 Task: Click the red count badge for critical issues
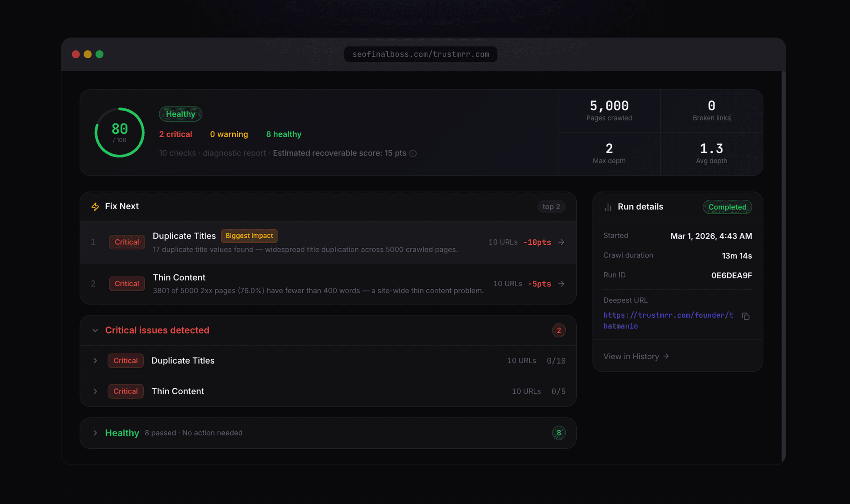pos(559,330)
